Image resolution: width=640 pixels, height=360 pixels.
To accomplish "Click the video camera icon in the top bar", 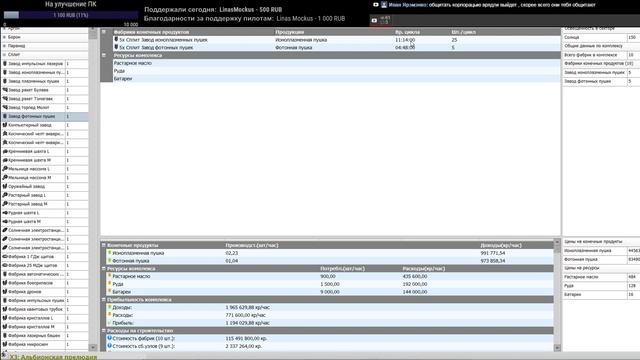I will (376, 5).
